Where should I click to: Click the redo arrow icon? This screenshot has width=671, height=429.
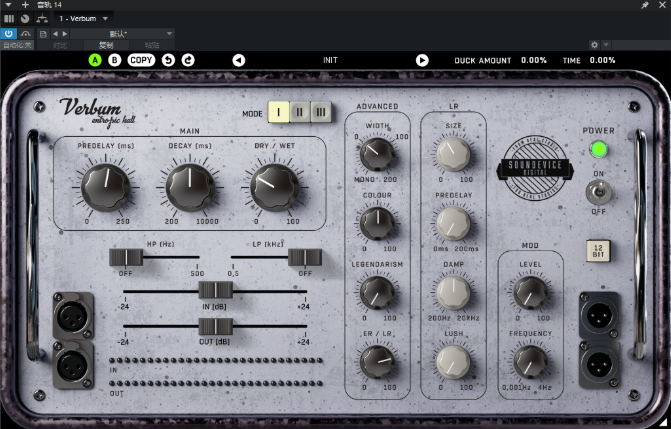(187, 60)
